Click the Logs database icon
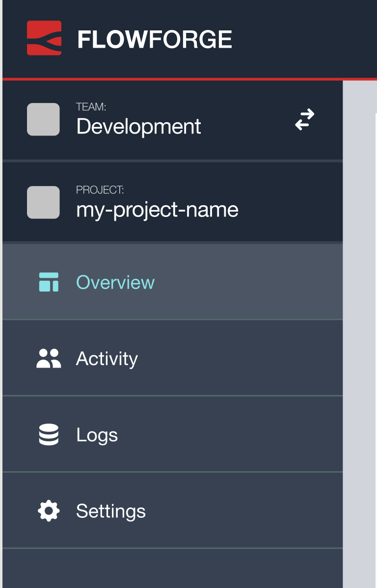This screenshot has width=377, height=588. (x=49, y=435)
